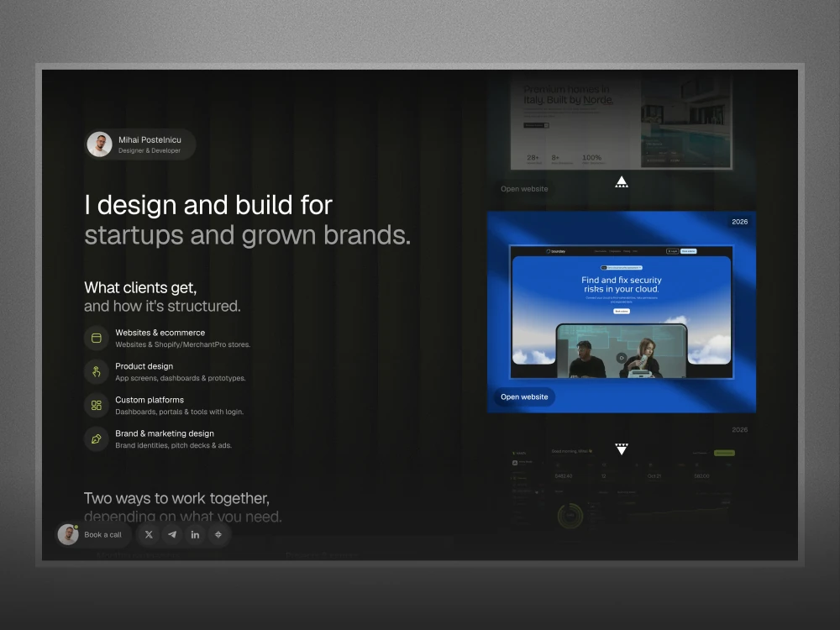Play the video in cloud security preview
The width and height of the screenshot is (840, 630).
(x=622, y=358)
